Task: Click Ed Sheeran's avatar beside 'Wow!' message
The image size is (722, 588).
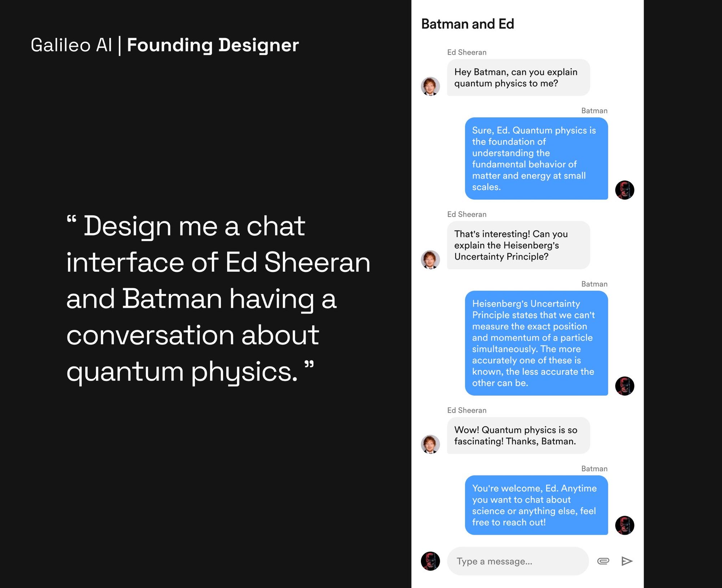Action: click(x=430, y=444)
